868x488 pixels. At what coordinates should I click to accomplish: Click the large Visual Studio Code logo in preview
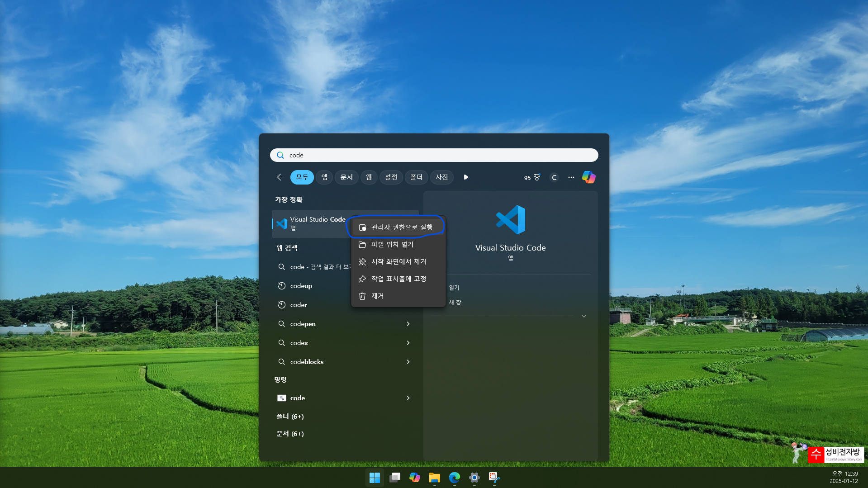(x=510, y=220)
